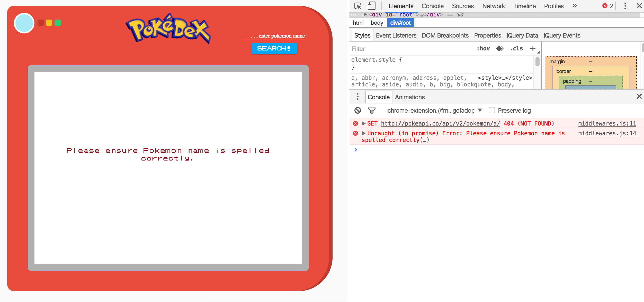Open the DevTools three-dot menu
644x302 pixels.
pyautogui.click(x=625, y=6)
